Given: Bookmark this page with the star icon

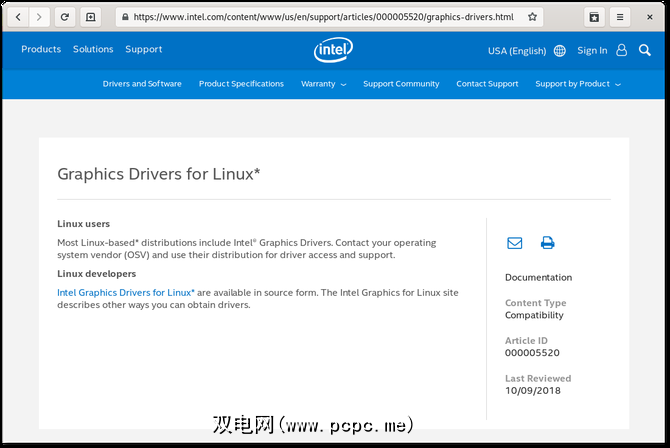Looking at the screenshot, I should (x=532, y=17).
